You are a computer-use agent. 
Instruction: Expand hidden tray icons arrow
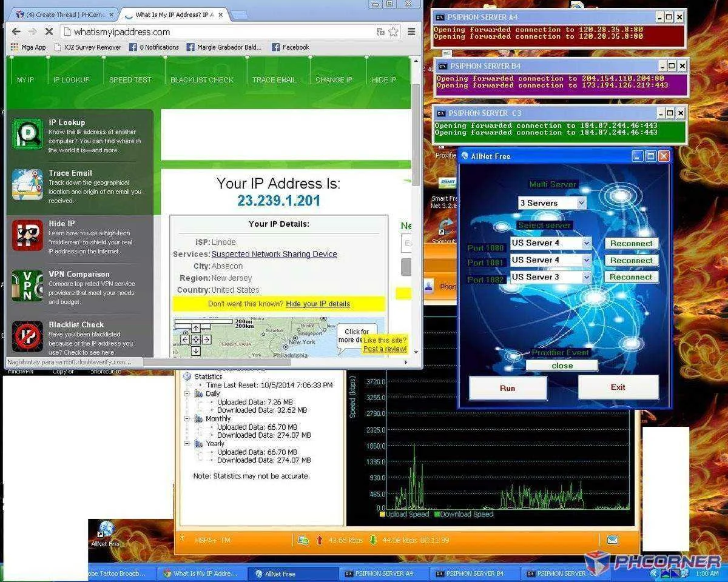point(654,573)
